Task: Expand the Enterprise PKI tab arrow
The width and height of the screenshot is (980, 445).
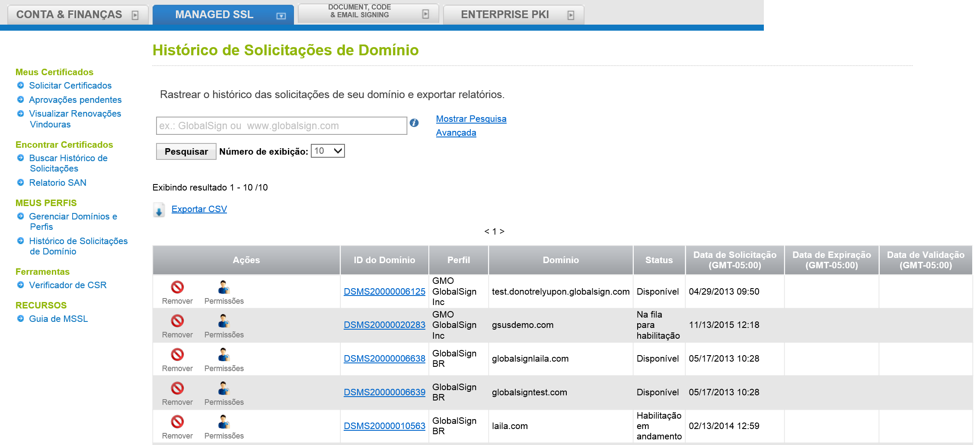Action: click(x=571, y=16)
